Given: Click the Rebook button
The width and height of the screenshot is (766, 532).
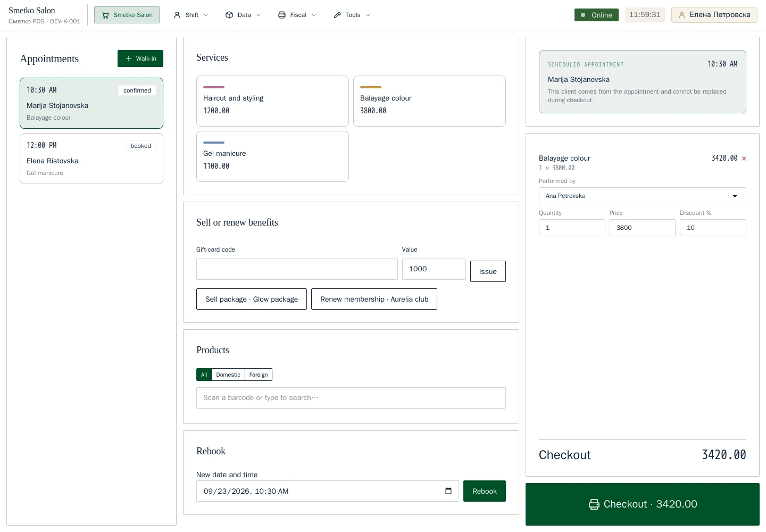Looking at the screenshot, I should [x=485, y=491].
